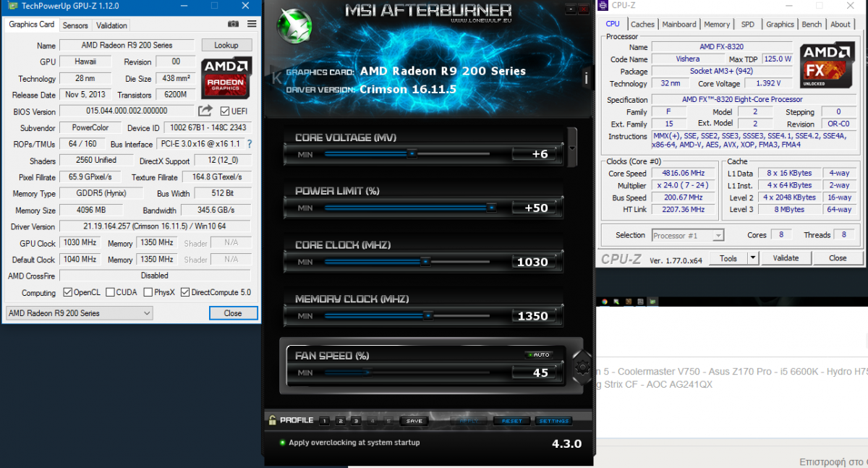Click the Power Limit slider handle

tap(491, 207)
